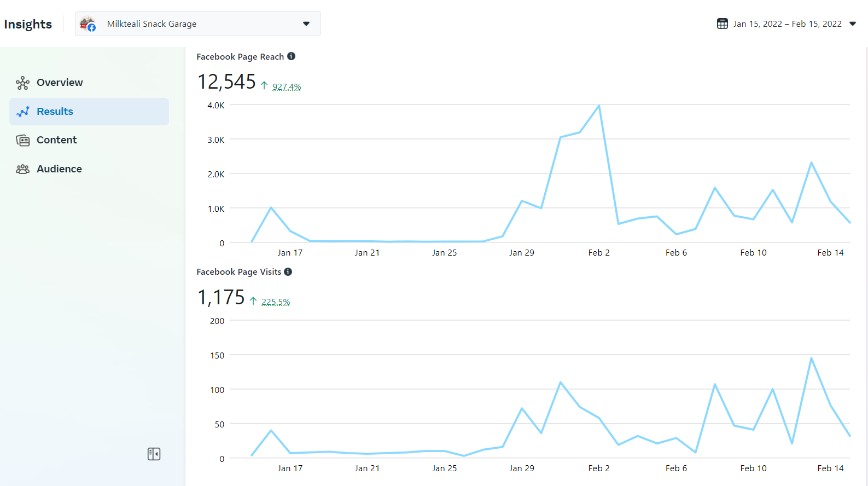The width and height of the screenshot is (868, 486).
Task: Click the 225.5% visits change link
Action: 276,302
